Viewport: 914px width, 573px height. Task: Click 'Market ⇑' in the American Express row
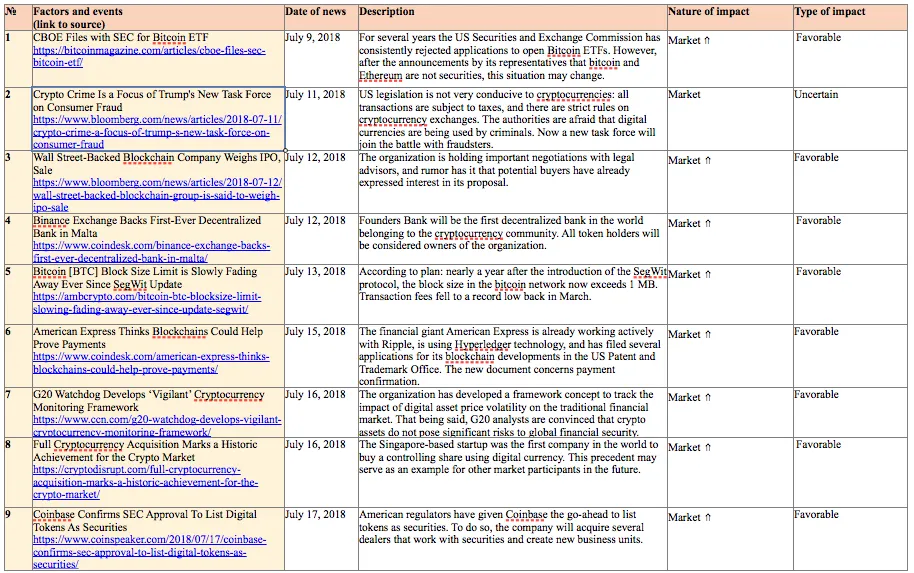(690, 334)
